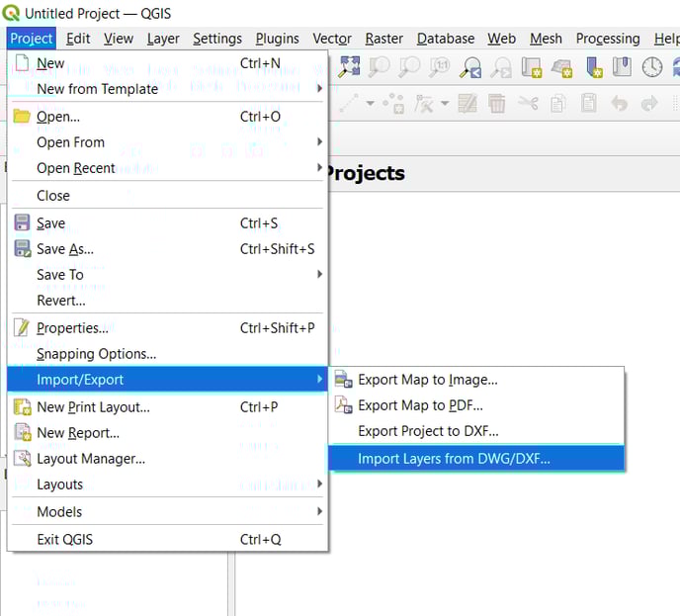680x616 pixels.
Task: Click the Undo arrow icon
Action: tap(619, 103)
